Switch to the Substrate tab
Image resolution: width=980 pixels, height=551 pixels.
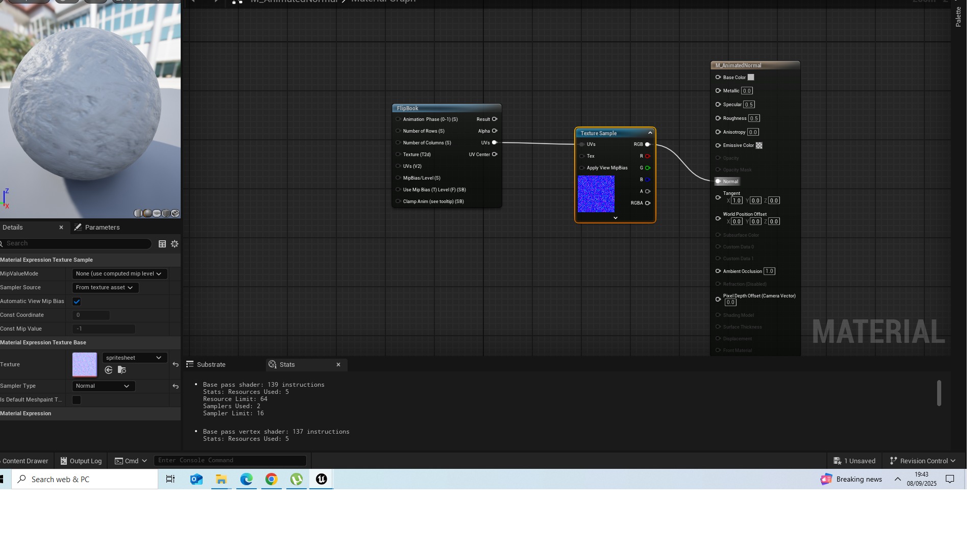pyautogui.click(x=206, y=365)
